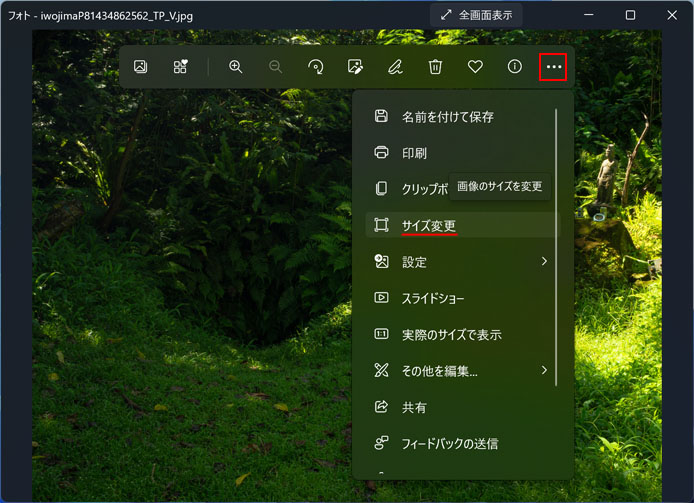Minimize the Photos window
This screenshot has width=694, height=503.
(x=589, y=15)
